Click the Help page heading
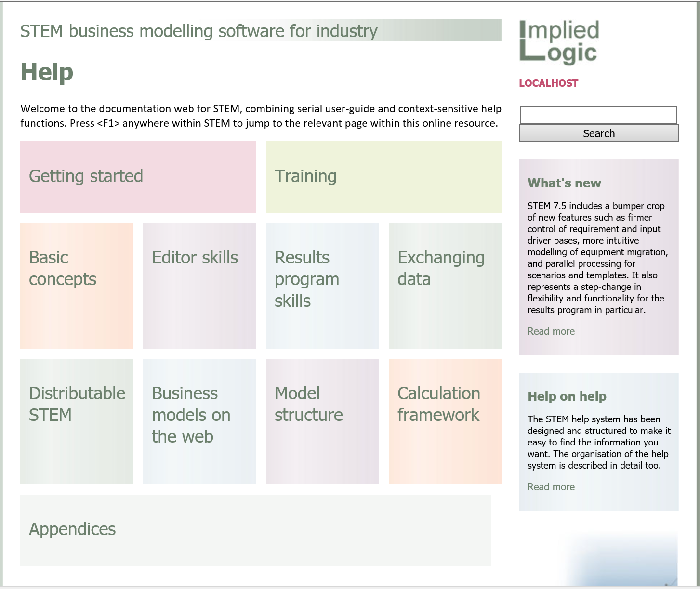 tap(47, 72)
